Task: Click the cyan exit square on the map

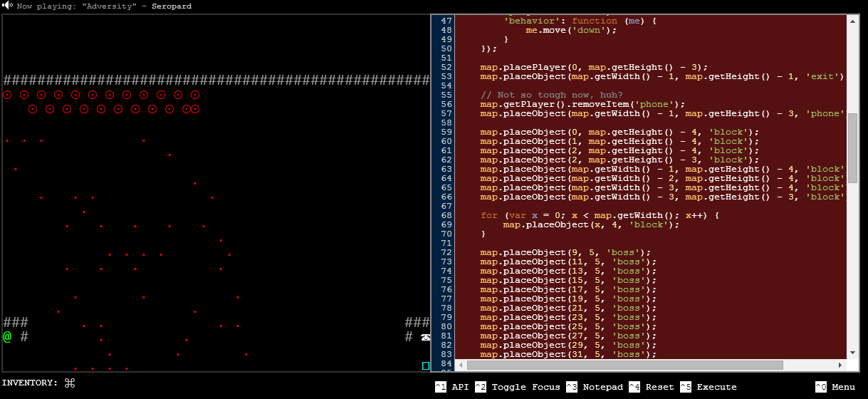Action: click(426, 366)
